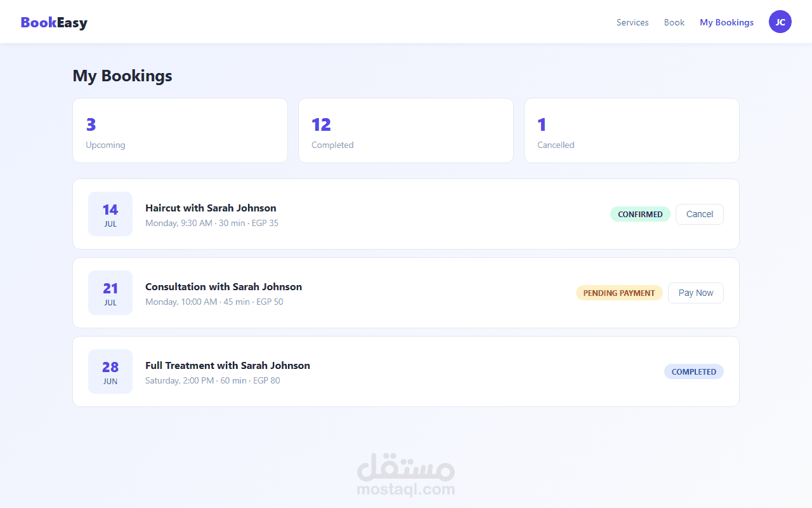Click the 21 JUL date tile
812x508 pixels.
pos(110,293)
